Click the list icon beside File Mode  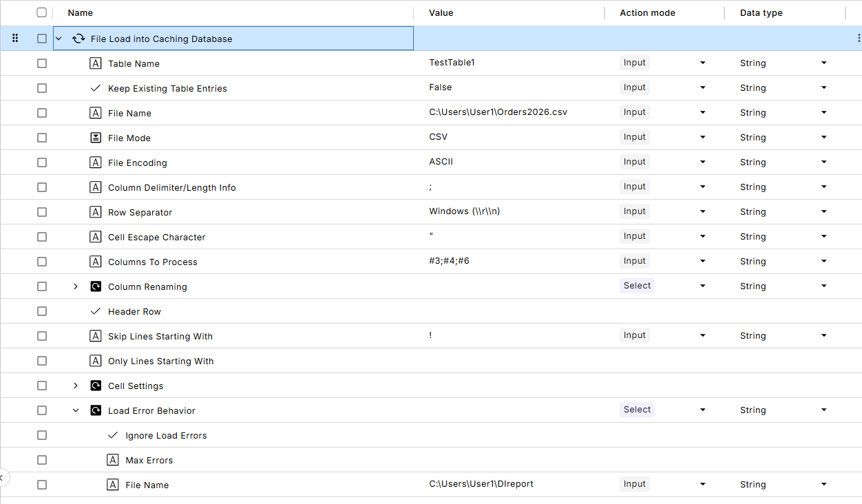(x=96, y=138)
